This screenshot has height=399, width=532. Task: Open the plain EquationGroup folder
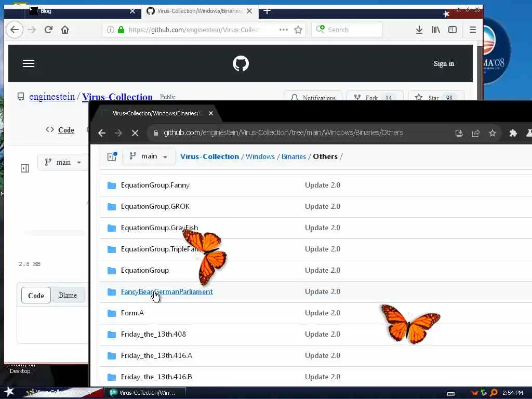coord(144,270)
